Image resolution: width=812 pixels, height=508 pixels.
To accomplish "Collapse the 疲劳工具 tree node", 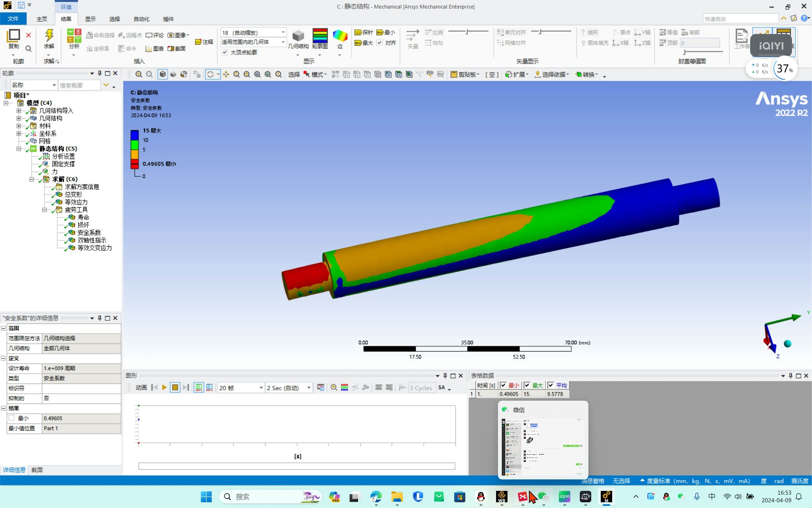I will coord(44,210).
